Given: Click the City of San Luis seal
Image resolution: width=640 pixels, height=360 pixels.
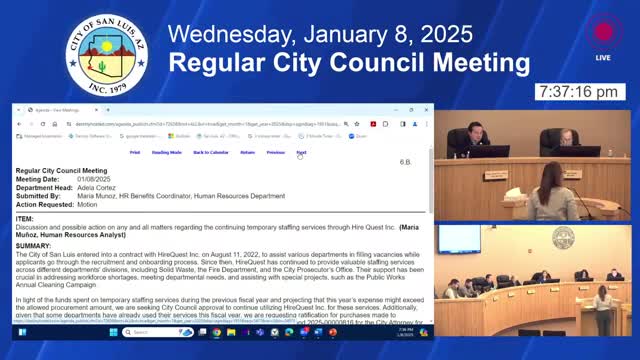Looking at the screenshot, I should click(x=107, y=55).
